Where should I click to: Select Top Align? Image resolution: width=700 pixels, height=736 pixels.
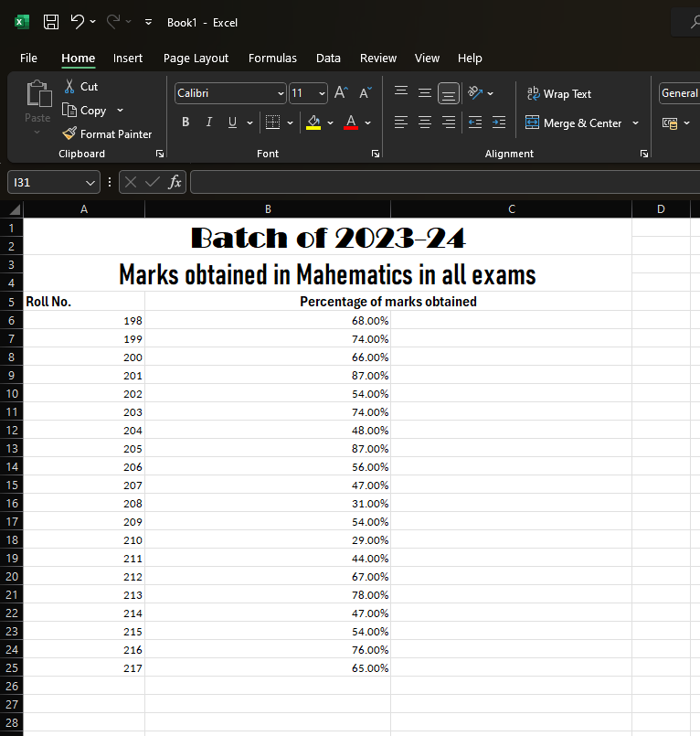point(400,93)
